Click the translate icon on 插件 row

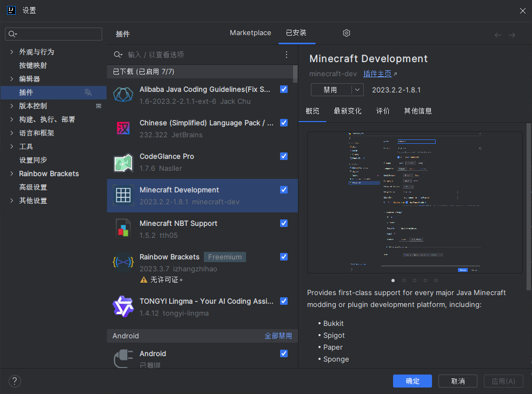click(x=88, y=92)
